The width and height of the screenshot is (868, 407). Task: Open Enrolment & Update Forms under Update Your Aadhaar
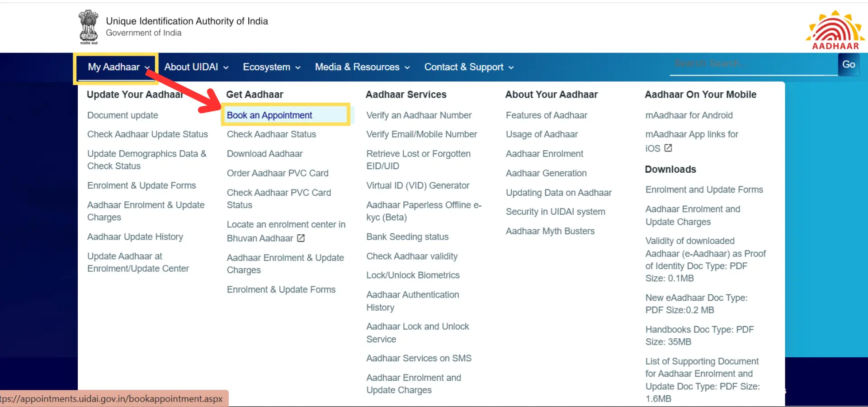[142, 185]
